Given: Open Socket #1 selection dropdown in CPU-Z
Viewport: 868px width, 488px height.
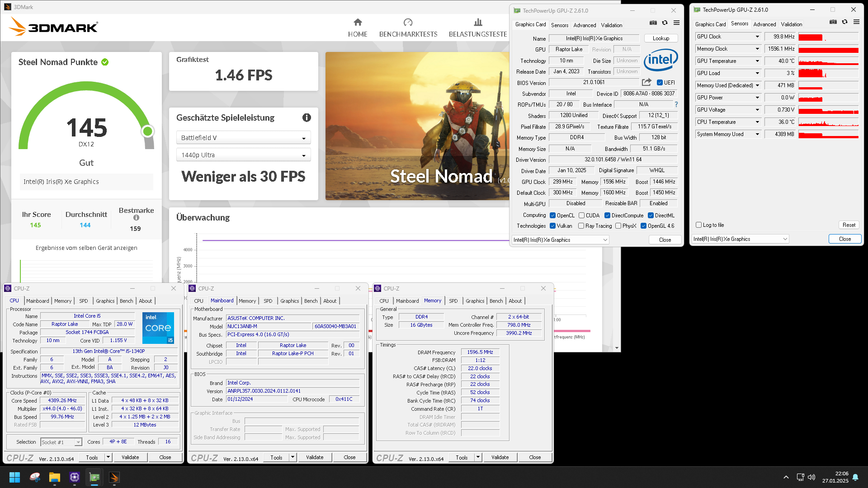Looking at the screenshot, I should [61, 442].
